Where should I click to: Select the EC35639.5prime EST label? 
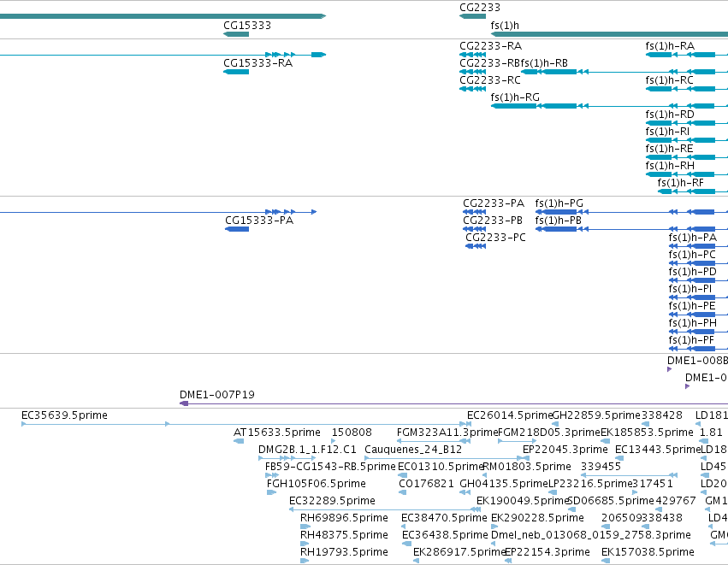64,415
